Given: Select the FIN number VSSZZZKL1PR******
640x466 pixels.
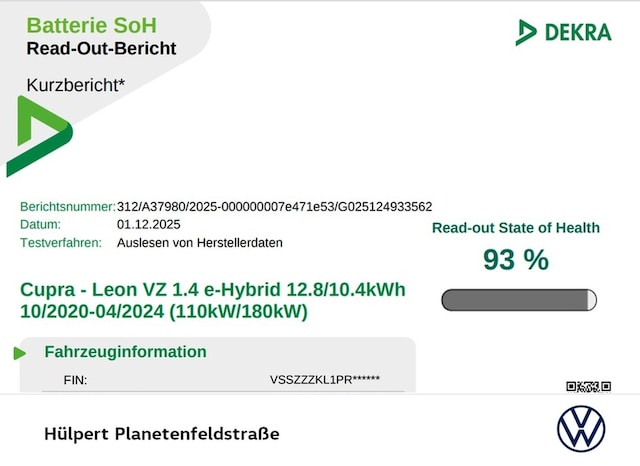Looking at the screenshot, I should (325, 380).
